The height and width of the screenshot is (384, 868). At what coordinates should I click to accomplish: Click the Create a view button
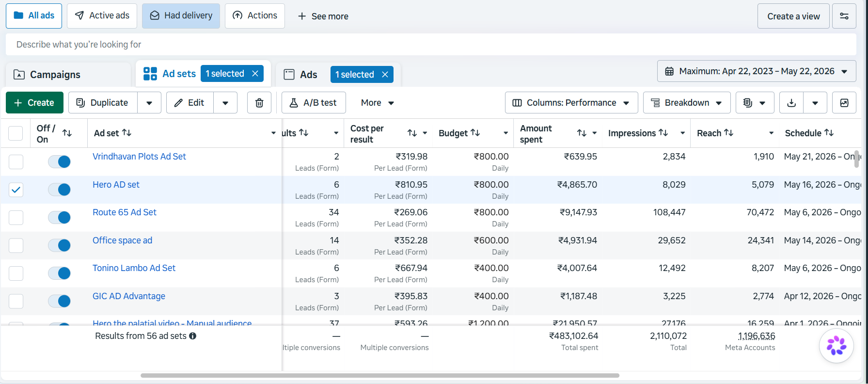(793, 16)
